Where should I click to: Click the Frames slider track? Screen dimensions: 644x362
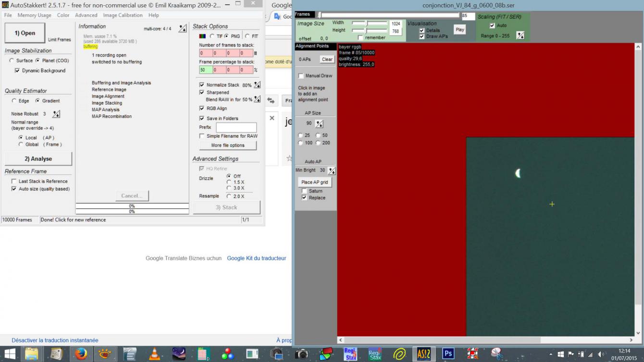(388, 15)
